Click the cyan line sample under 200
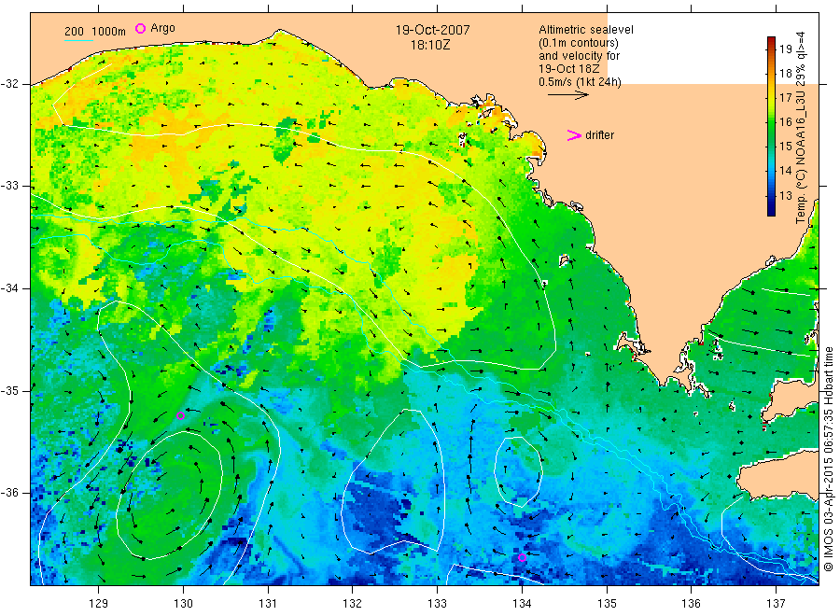The height and width of the screenshot is (616, 840). coord(78,40)
